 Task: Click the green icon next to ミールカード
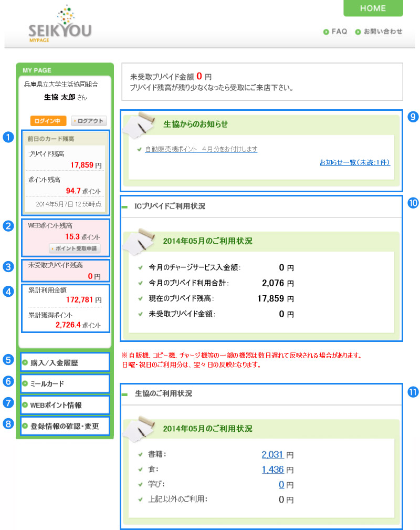point(25,383)
